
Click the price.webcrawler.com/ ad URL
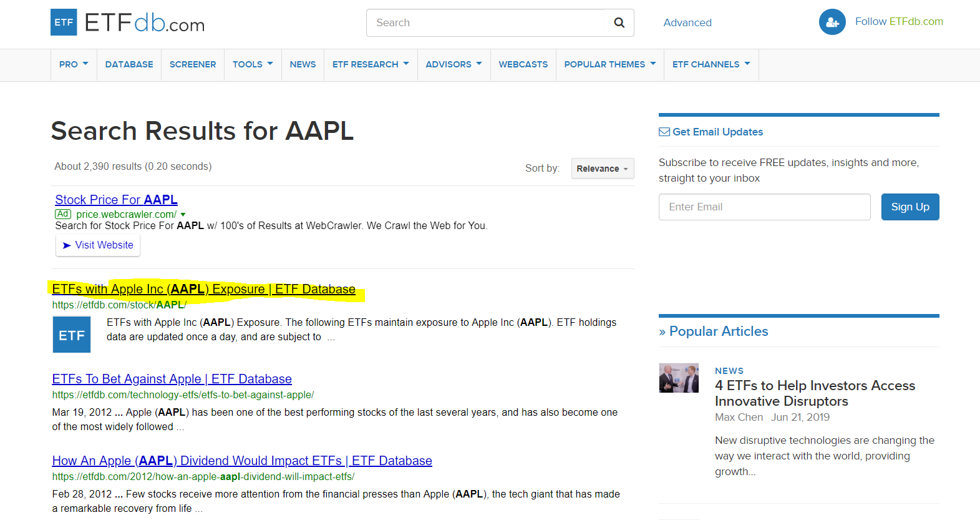(126, 215)
